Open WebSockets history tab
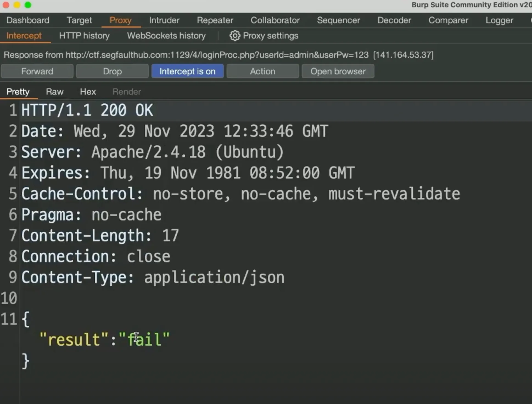532x404 pixels. pos(166,36)
